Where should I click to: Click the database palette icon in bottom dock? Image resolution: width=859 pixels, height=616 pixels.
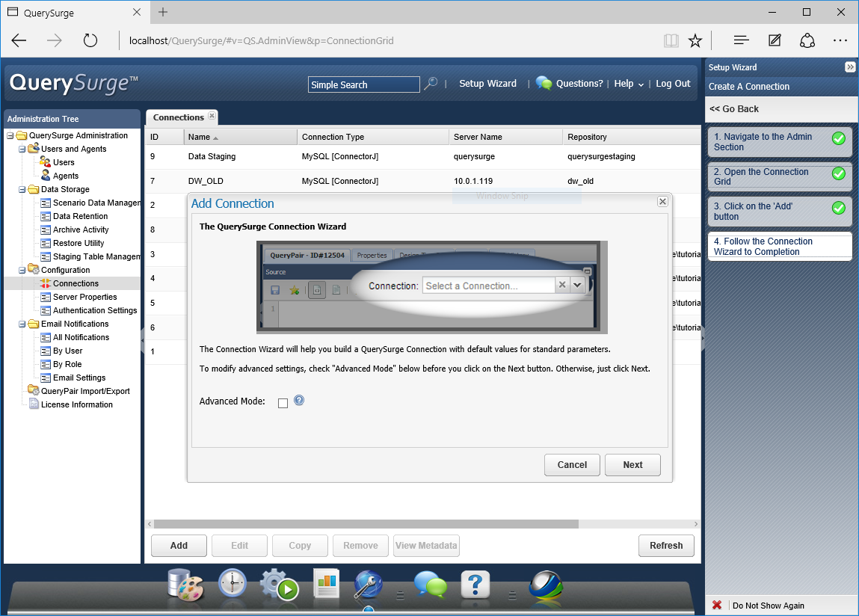tap(185, 584)
